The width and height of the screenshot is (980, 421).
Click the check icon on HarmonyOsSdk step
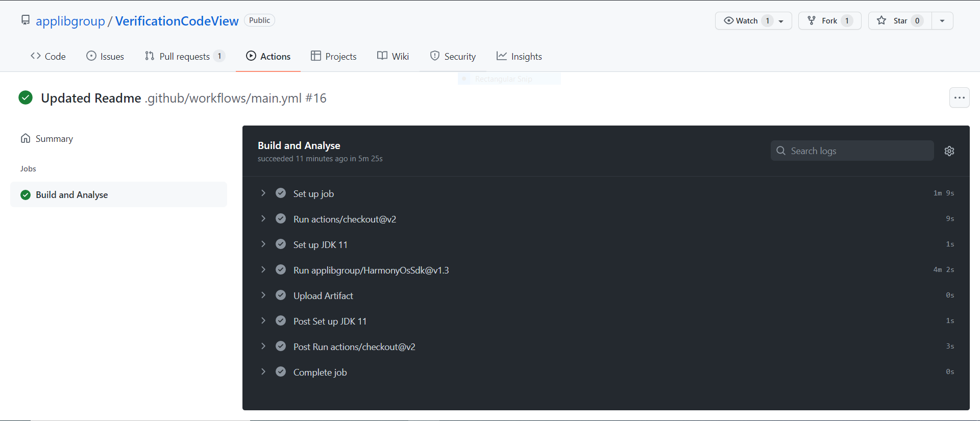(x=281, y=269)
